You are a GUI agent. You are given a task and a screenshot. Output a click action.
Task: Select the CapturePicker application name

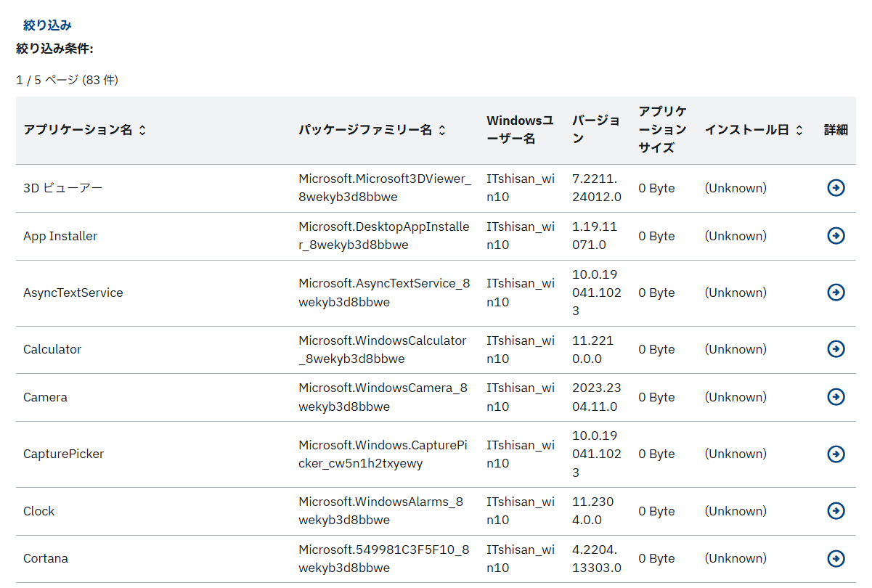(63, 454)
